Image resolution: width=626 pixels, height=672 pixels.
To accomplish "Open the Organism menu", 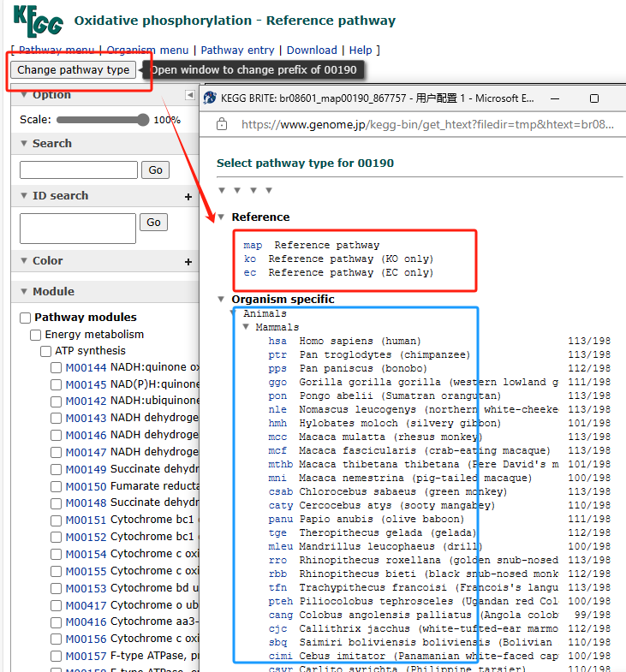I will pos(147,51).
